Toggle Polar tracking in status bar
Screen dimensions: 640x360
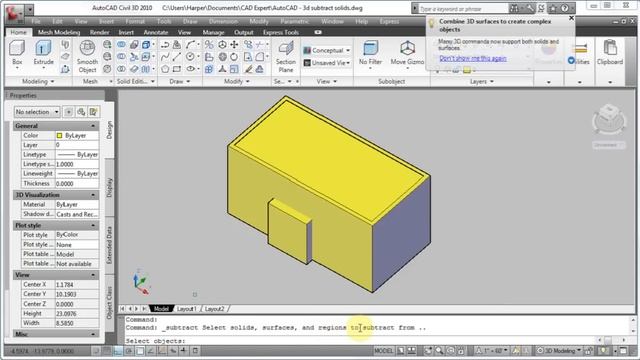pos(129,351)
